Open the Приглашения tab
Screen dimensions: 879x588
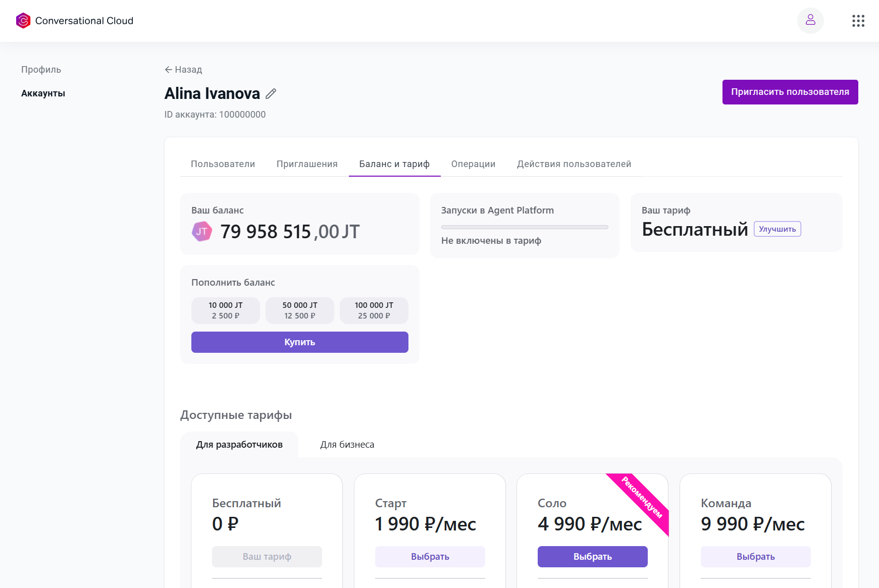[x=307, y=164]
